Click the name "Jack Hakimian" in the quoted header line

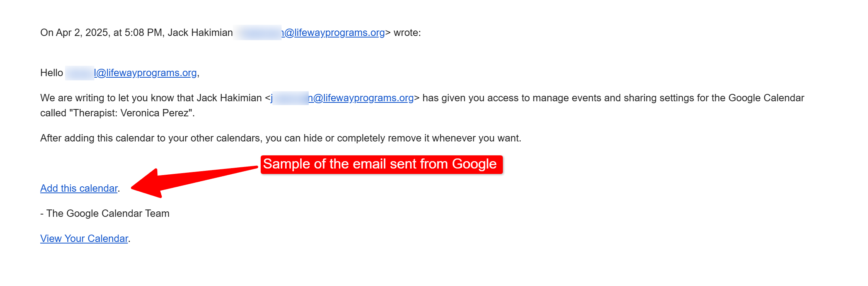click(x=200, y=32)
